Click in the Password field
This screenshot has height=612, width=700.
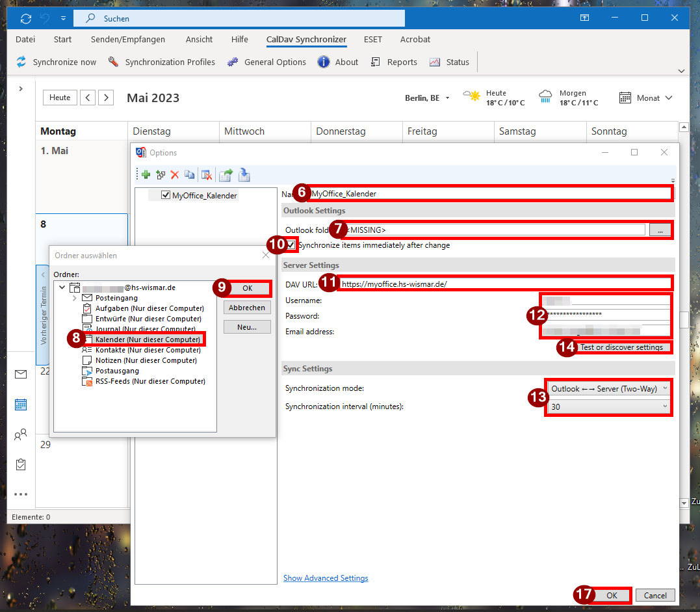(606, 314)
